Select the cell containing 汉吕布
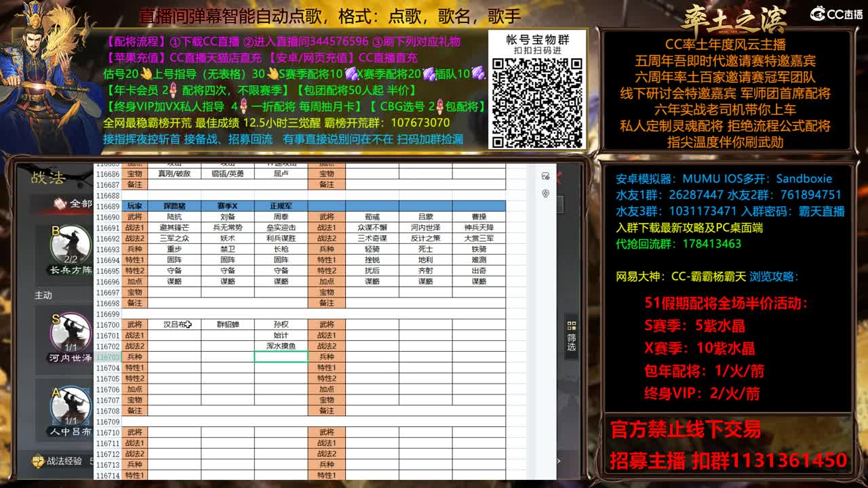Viewport: 868px width, 488px height. coord(174,325)
